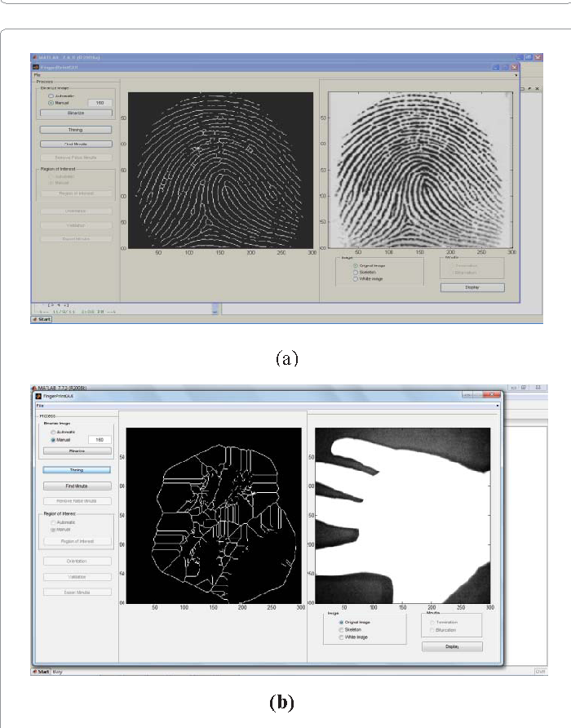The height and width of the screenshot is (728, 571).
Task: Select Region of Interest Manual radio in window (a)
Action: (53, 183)
